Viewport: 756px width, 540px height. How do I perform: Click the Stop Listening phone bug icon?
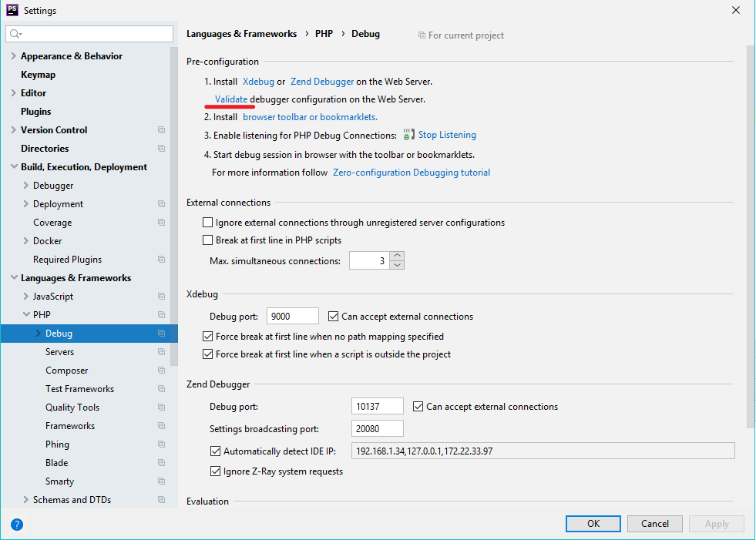[x=408, y=135]
